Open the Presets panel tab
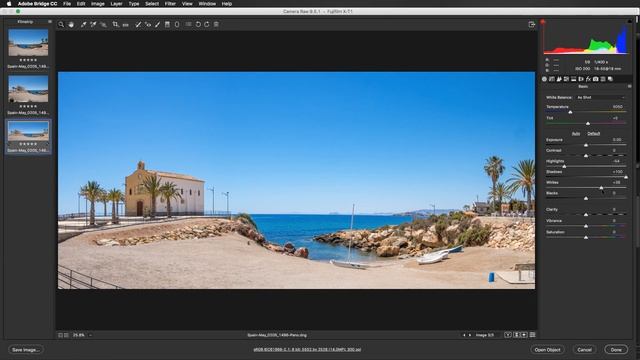The height and width of the screenshot is (360, 640). click(x=603, y=79)
